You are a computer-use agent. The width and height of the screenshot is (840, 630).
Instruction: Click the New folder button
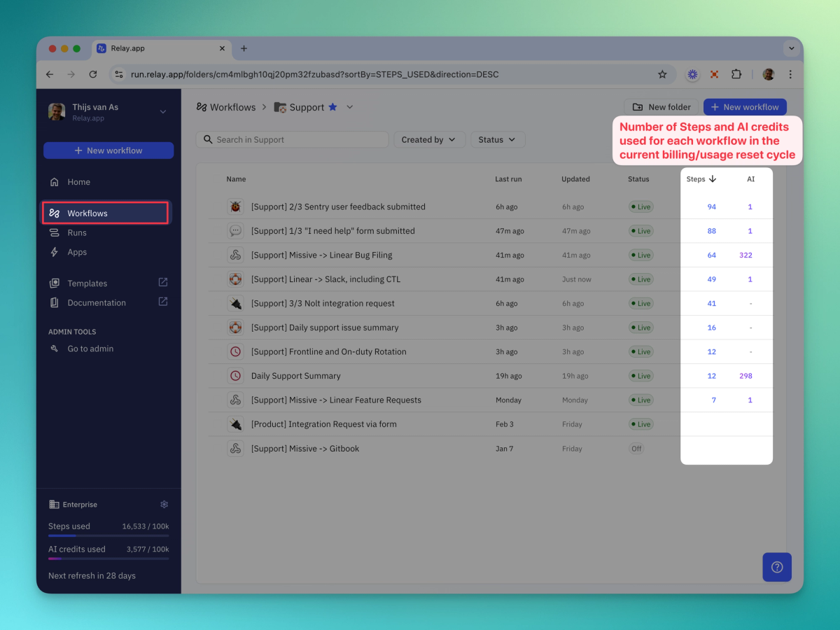click(661, 106)
